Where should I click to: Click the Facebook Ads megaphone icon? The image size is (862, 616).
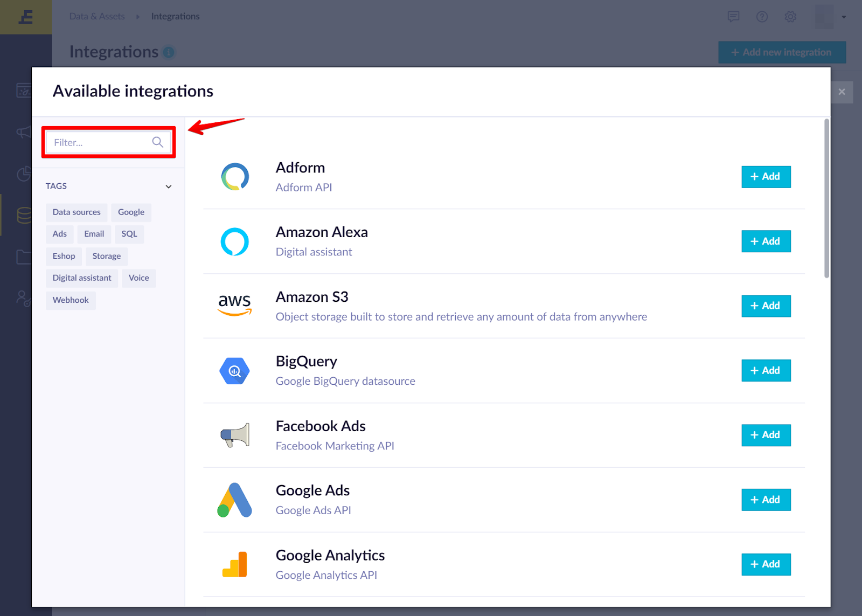(x=235, y=435)
